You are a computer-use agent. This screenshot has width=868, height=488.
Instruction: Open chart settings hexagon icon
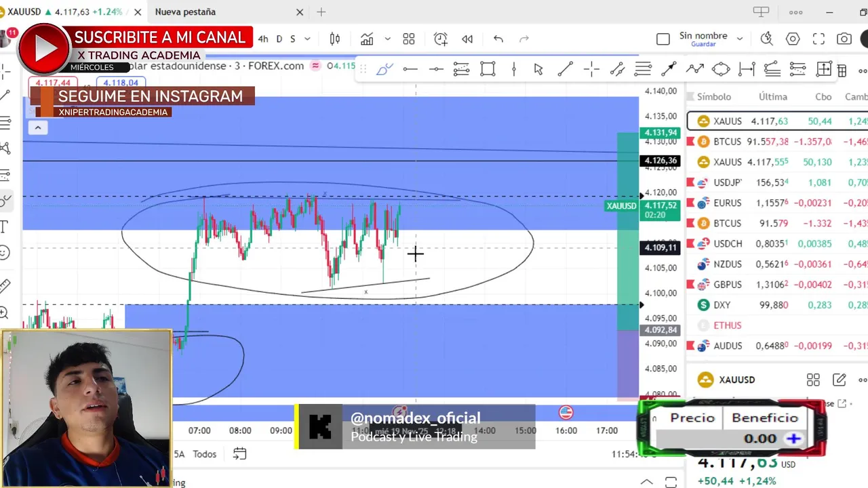tap(793, 39)
